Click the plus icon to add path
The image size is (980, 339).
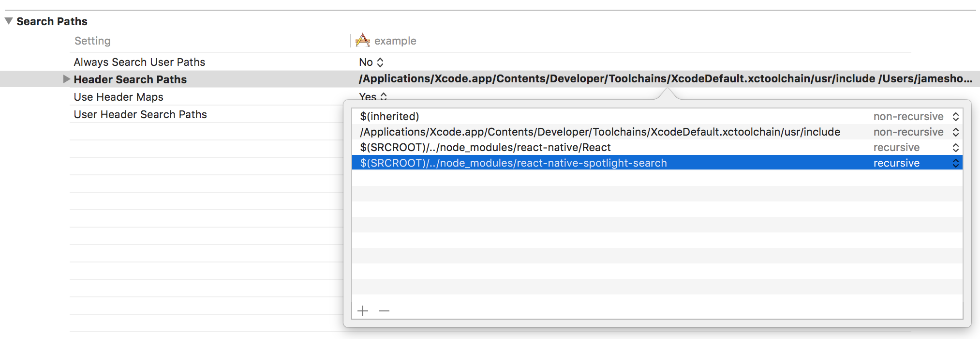pyautogui.click(x=363, y=310)
